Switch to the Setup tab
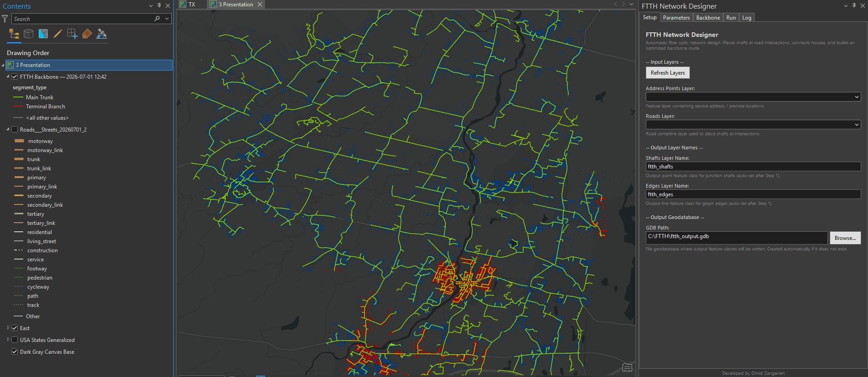Image resolution: width=868 pixels, height=377 pixels. pyautogui.click(x=650, y=17)
